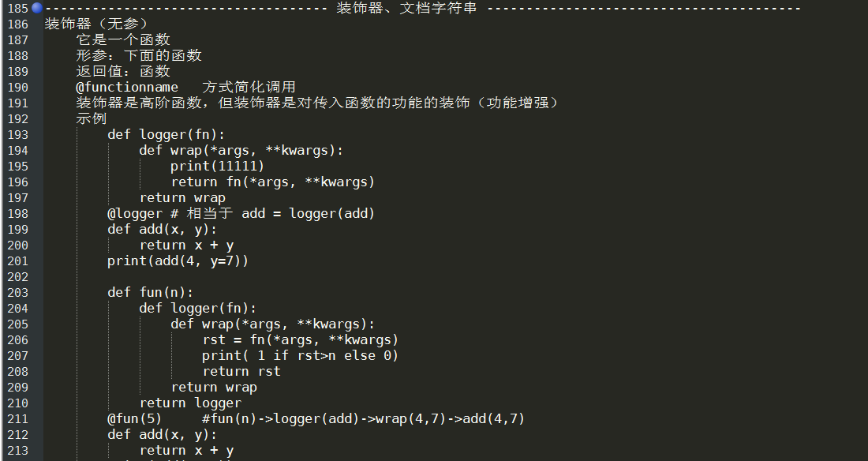Image resolution: width=868 pixels, height=461 pixels.
Task: Place cursor on 'print(11111)' statement
Action: pos(218,167)
